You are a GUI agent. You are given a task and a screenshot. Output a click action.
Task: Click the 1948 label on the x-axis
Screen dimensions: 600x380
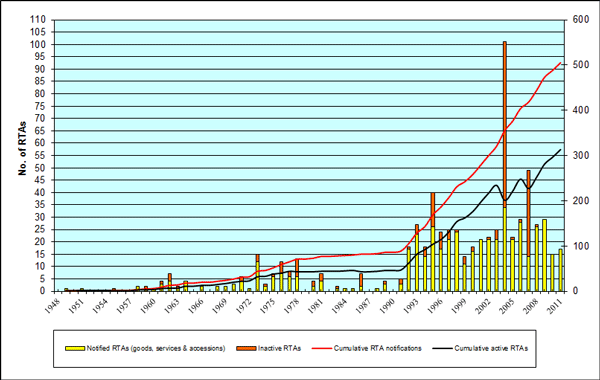pos(52,307)
